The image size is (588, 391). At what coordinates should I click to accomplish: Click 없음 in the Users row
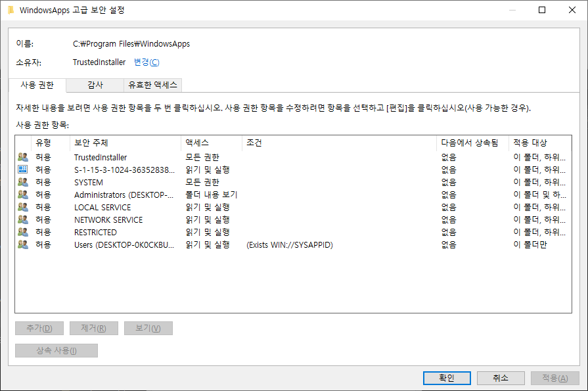click(449, 244)
